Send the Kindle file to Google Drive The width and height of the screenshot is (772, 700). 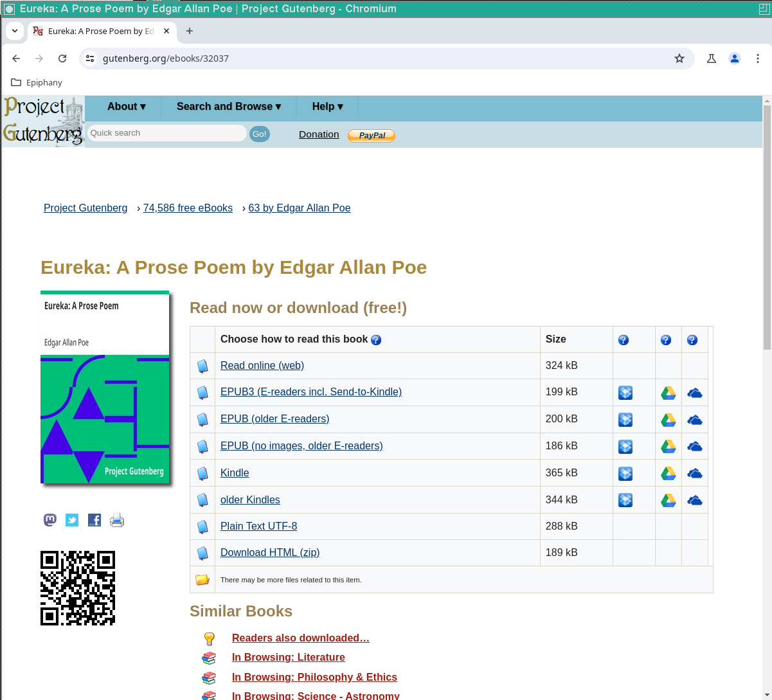669,474
